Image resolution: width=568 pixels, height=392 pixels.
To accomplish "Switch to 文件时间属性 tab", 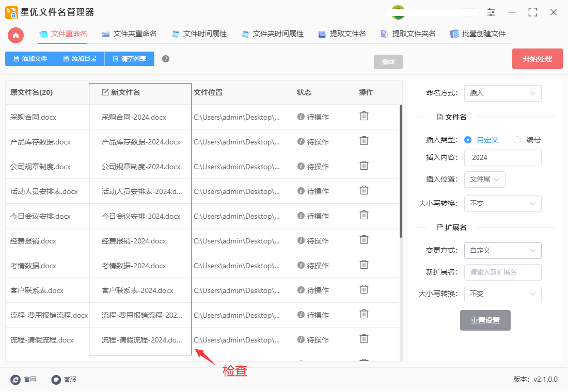I will (x=199, y=34).
